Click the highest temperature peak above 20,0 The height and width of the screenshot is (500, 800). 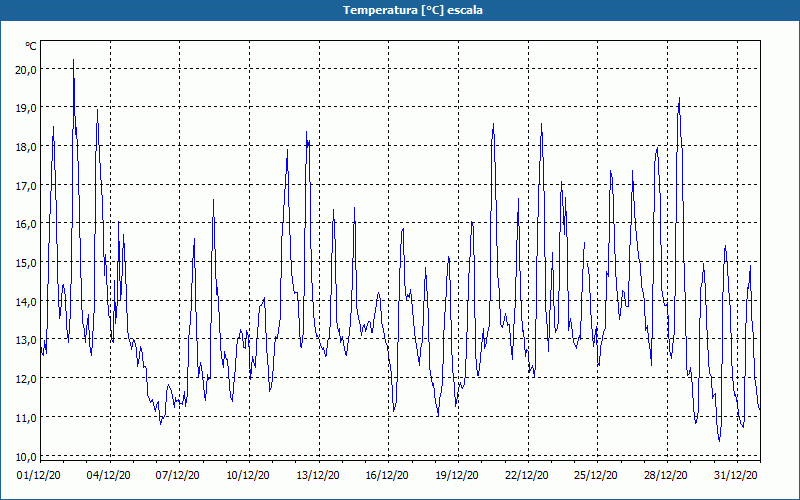[73, 60]
